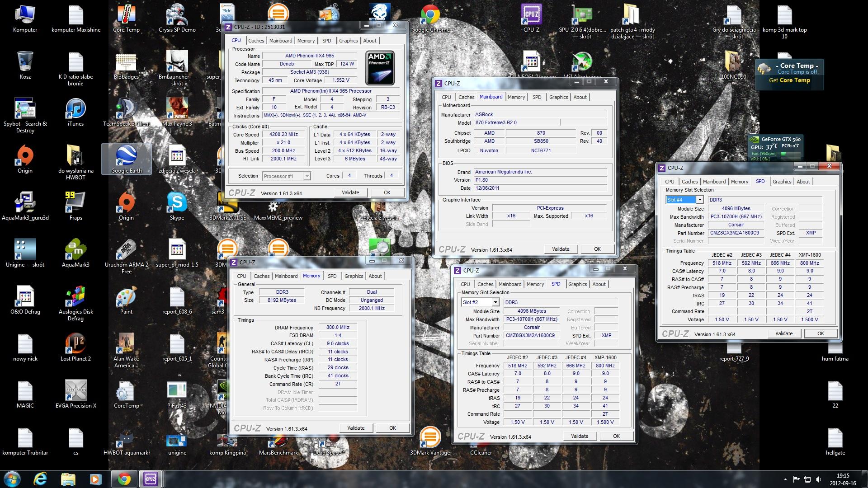Click Part Number CMZ8GX3M2A1600C9 in Slot #4
Screen dimensions: 868x488
click(x=736, y=233)
